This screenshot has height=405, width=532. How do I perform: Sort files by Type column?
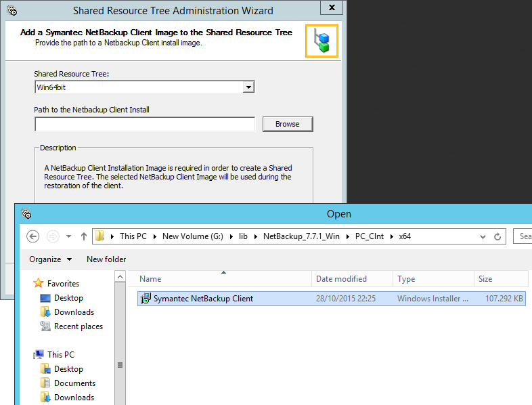pos(433,279)
